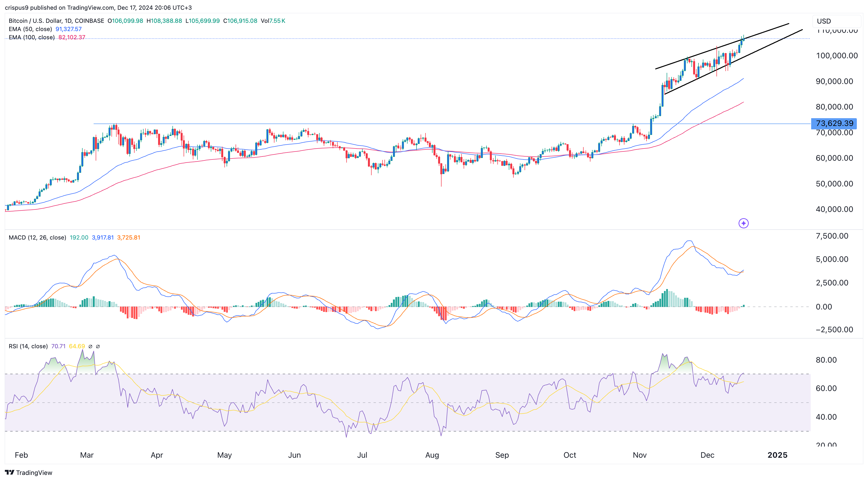Click the MACD (12, 26, close) label
868x481 pixels.
point(37,238)
